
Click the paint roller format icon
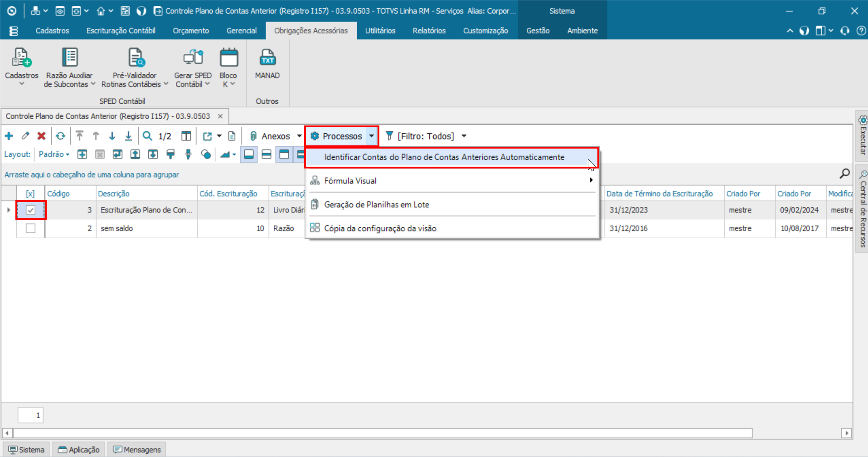click(x=170, y=154)
